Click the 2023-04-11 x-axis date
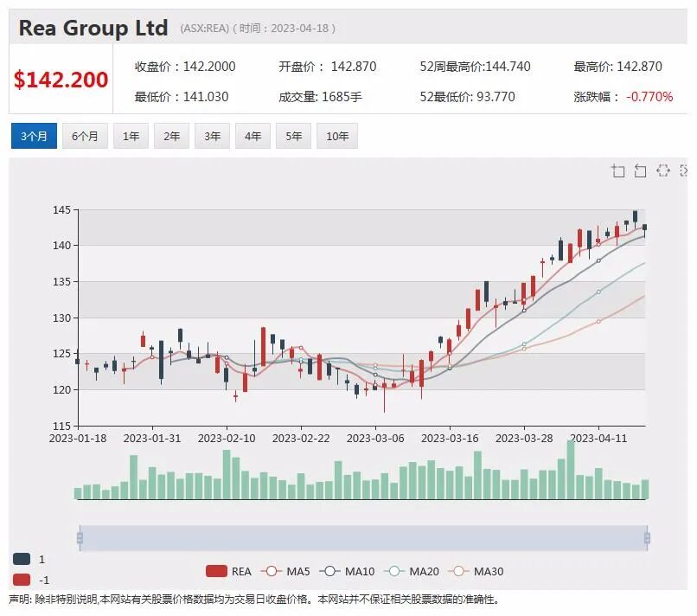The height and width of the screenshot is (616, 697). click(598, 439)
